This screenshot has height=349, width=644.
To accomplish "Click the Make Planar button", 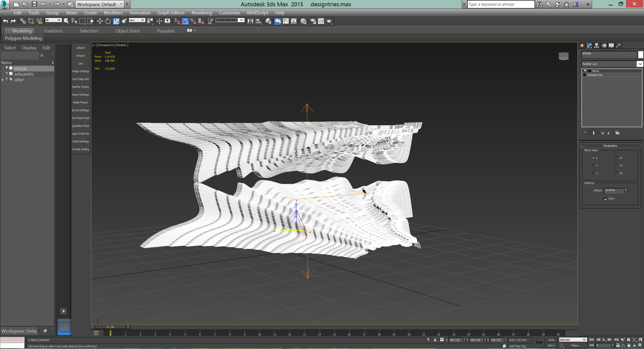I will (80, 102).
